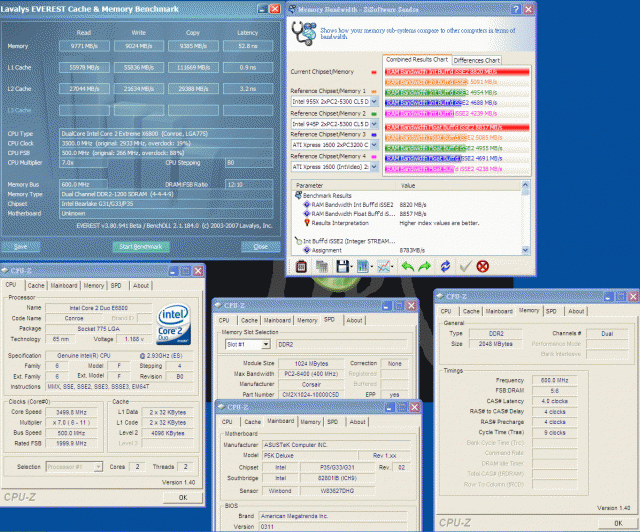Screen dimensions: 640x532
Task: Click the Memory Type field in EVEREST
Action: pyautogui.click(x=166, y=194)
